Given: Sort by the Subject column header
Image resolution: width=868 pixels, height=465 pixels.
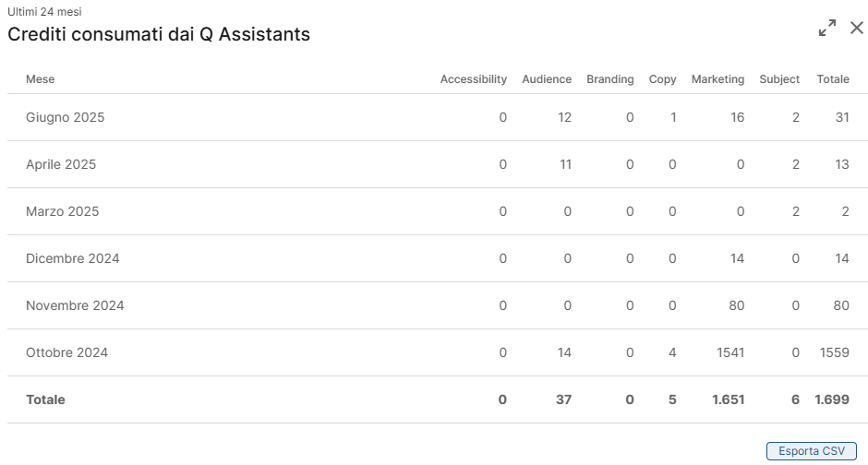Looking at the screenshot, I should (779, 79).
